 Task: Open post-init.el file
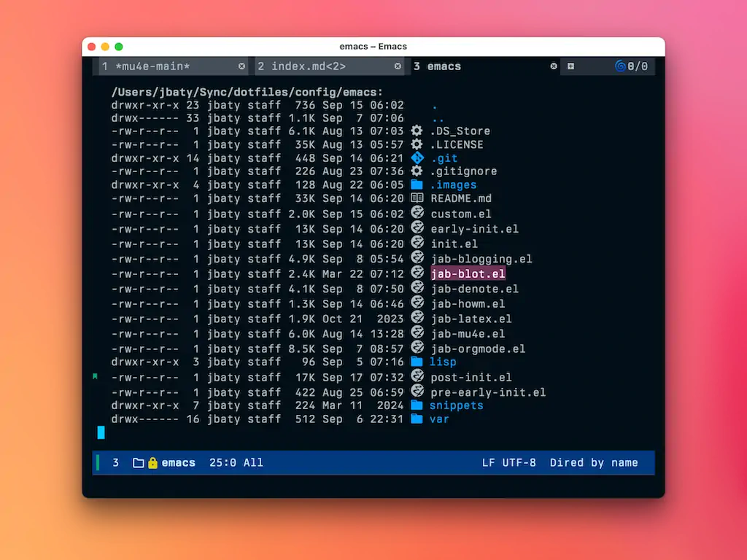pos(471,378)
